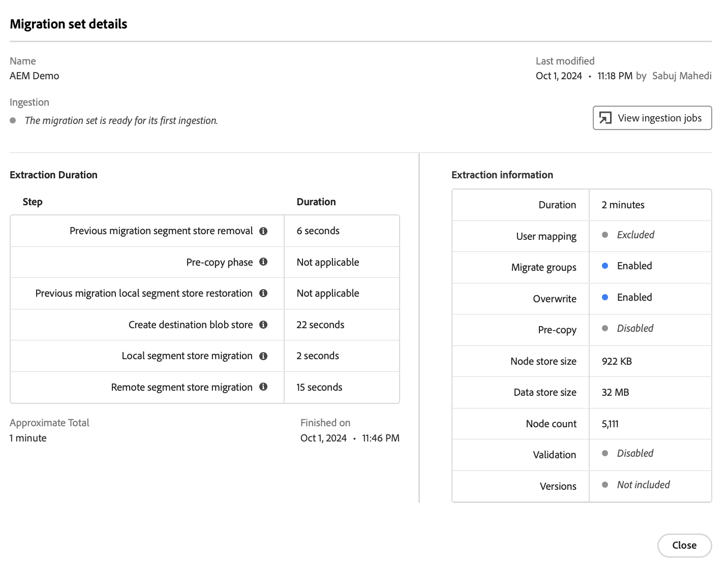This screenshot has height=569, width=728.
Task: Click the Migration set details title
Action: coord(69,24)
